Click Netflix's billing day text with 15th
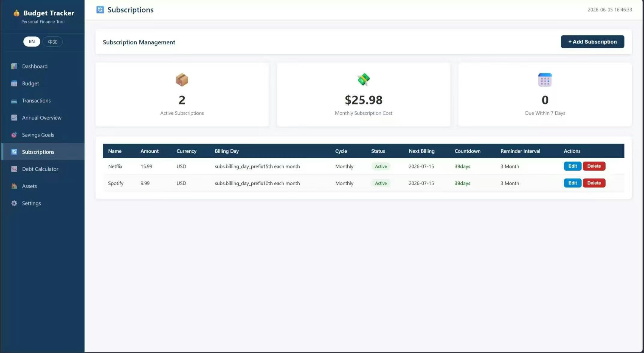 click(257, 166)
